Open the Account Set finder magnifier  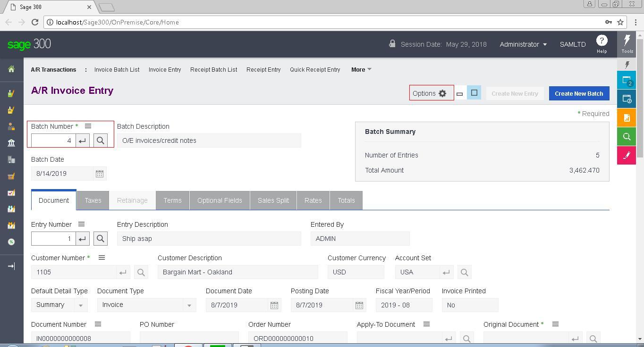pyautogui.click(x=464, y=272)
